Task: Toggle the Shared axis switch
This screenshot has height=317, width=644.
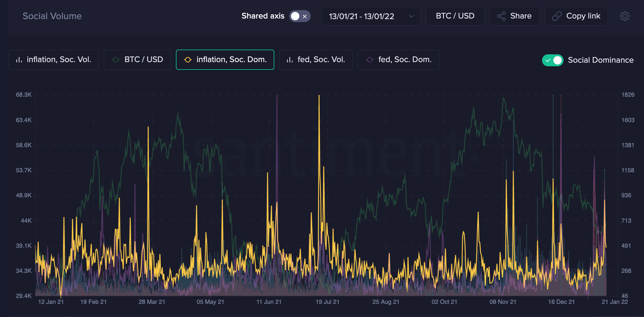Action: (300, 16)
